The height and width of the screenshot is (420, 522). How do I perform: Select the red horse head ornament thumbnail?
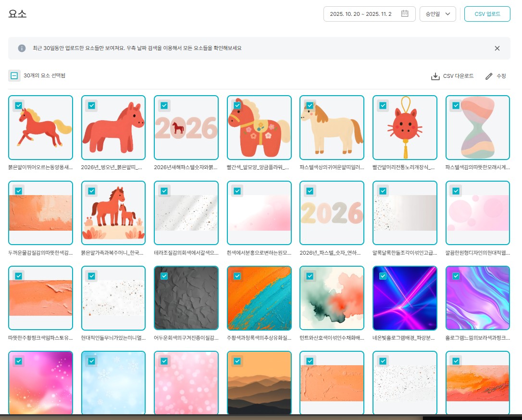click(x=405, y=128)
